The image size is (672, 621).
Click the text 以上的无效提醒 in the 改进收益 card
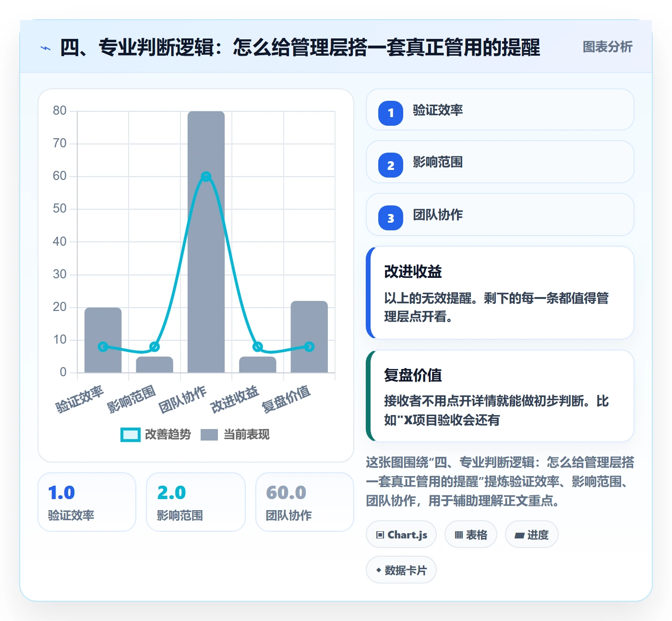click(427, 299)
